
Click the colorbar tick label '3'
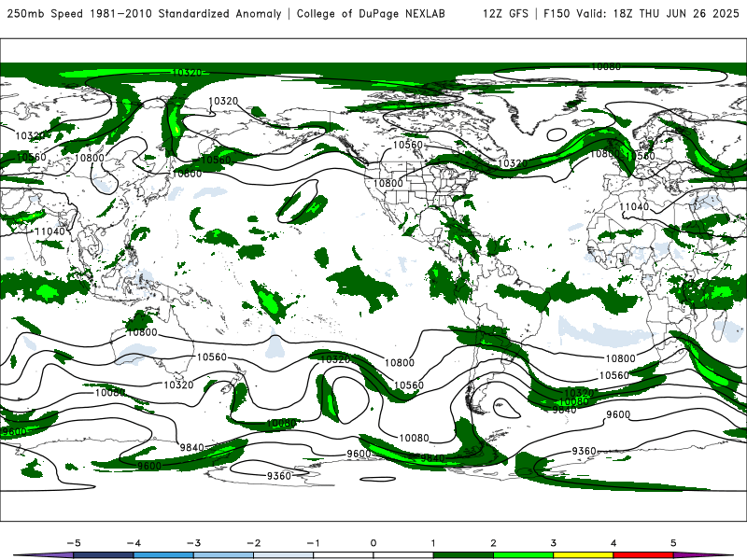pyautogui.click(x=553, y=543)
